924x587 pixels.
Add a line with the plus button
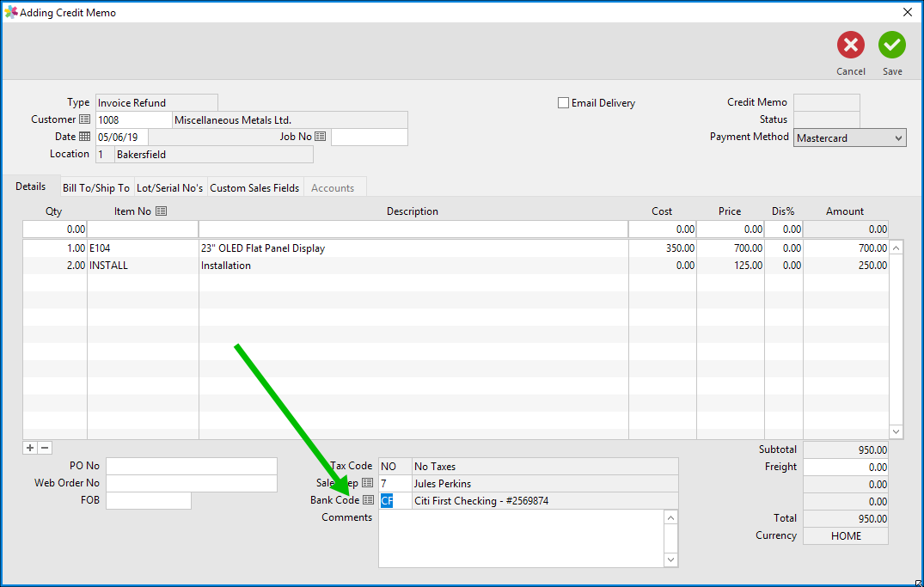pyautogui.click(x=29, y=448)
